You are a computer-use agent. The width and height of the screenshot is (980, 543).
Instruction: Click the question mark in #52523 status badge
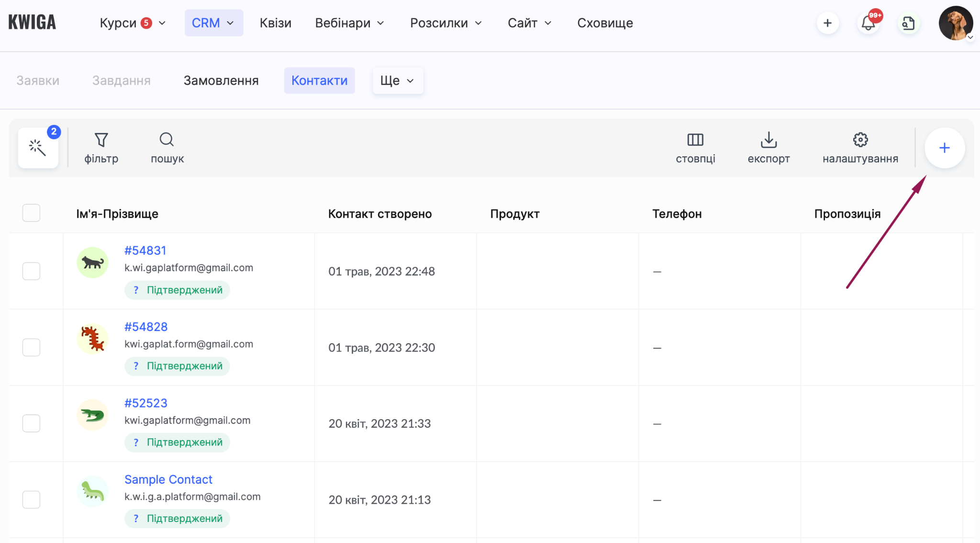(136, 443)
